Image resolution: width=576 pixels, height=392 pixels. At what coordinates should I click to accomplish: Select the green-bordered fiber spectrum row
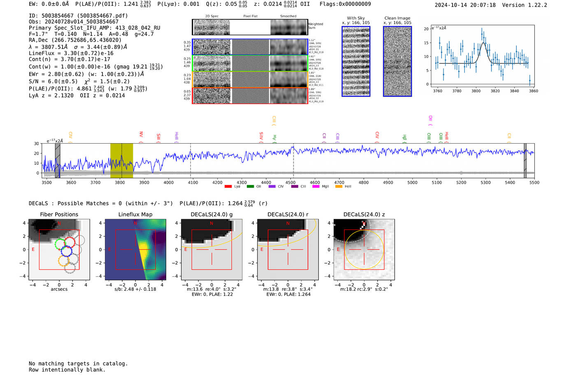[x=250, y=63]
